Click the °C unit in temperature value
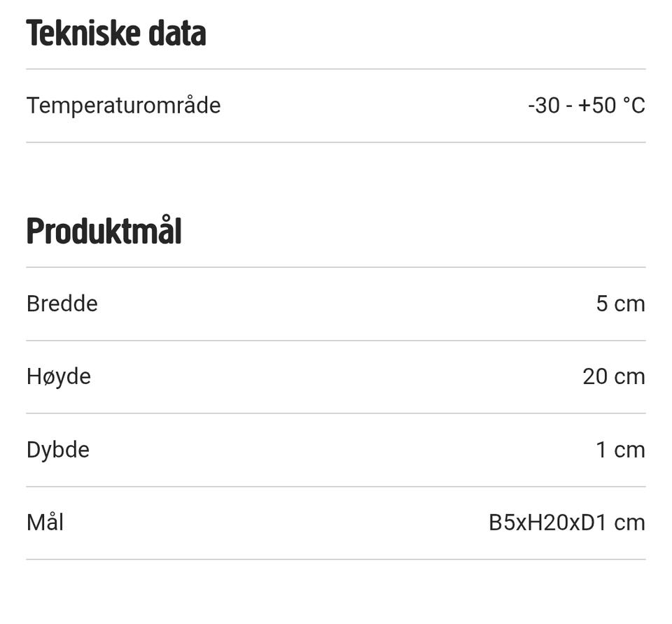 tap(633, 106)
